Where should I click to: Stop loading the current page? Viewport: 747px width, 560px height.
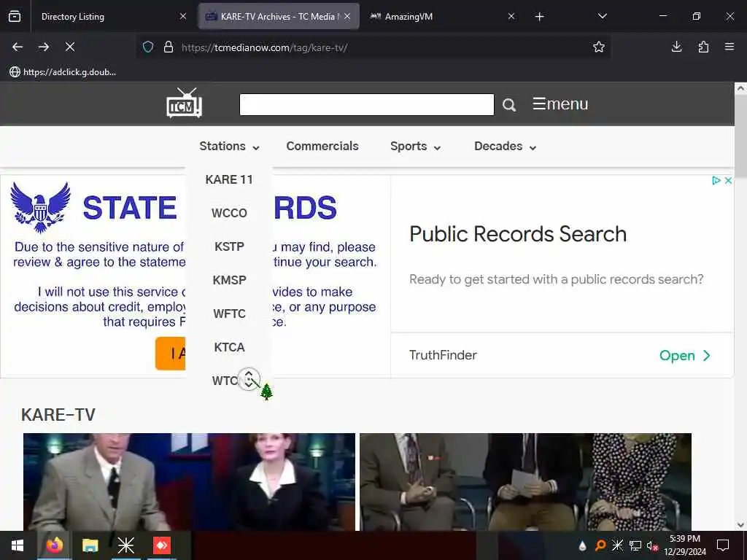[70, 47]
